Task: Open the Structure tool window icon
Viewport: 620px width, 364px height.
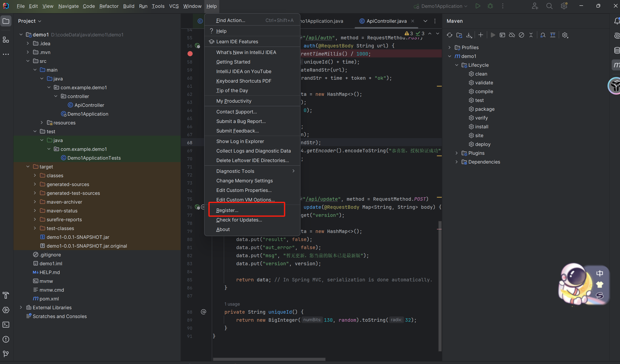Action: (6, 40)
